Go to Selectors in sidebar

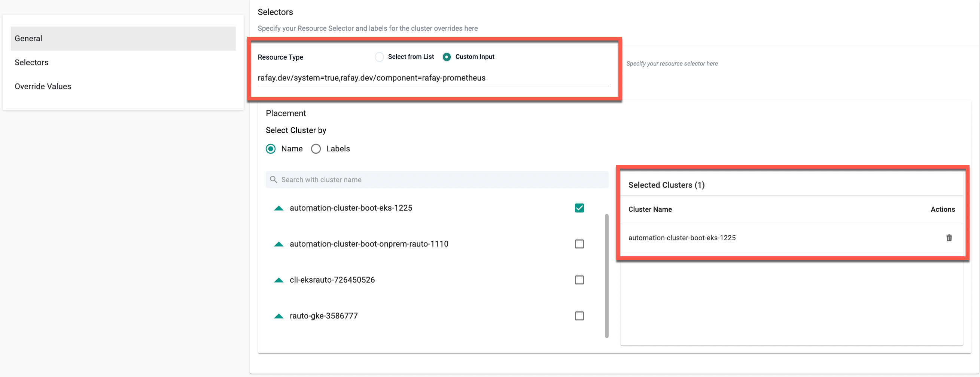31,63
